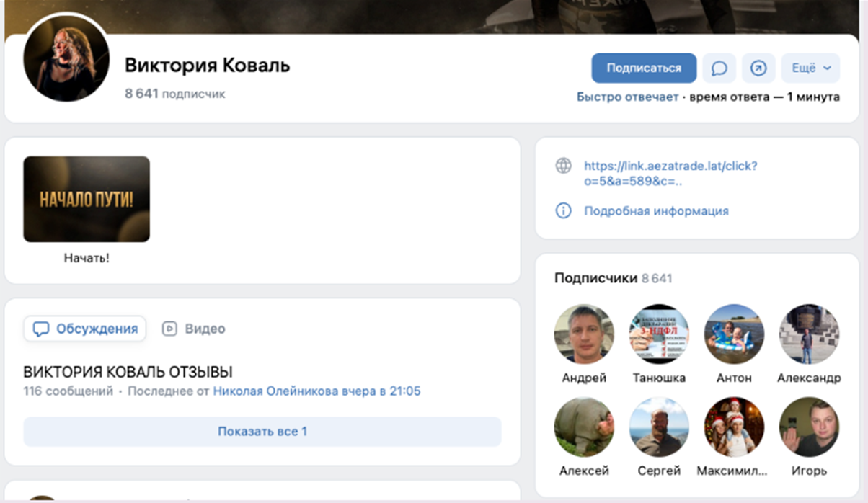Click the share arrow icon button
Viewport: 868px width, 503px height.
758,68
